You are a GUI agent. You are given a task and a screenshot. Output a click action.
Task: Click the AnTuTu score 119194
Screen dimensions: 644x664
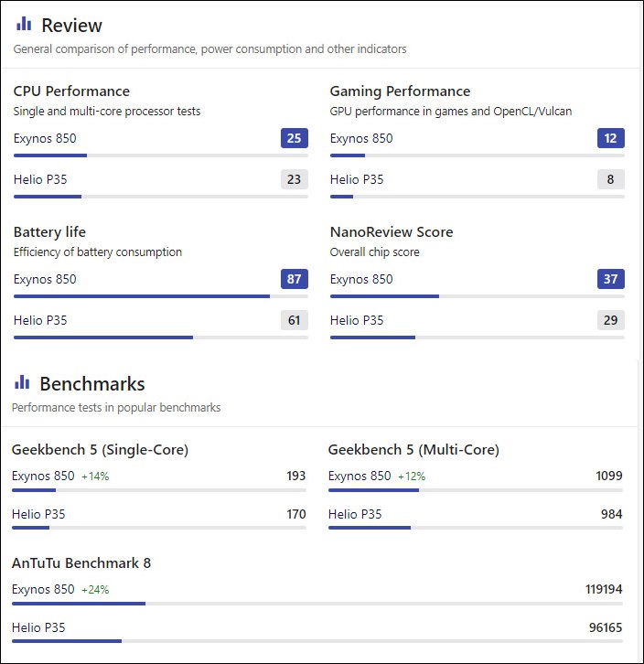[604, 589]
